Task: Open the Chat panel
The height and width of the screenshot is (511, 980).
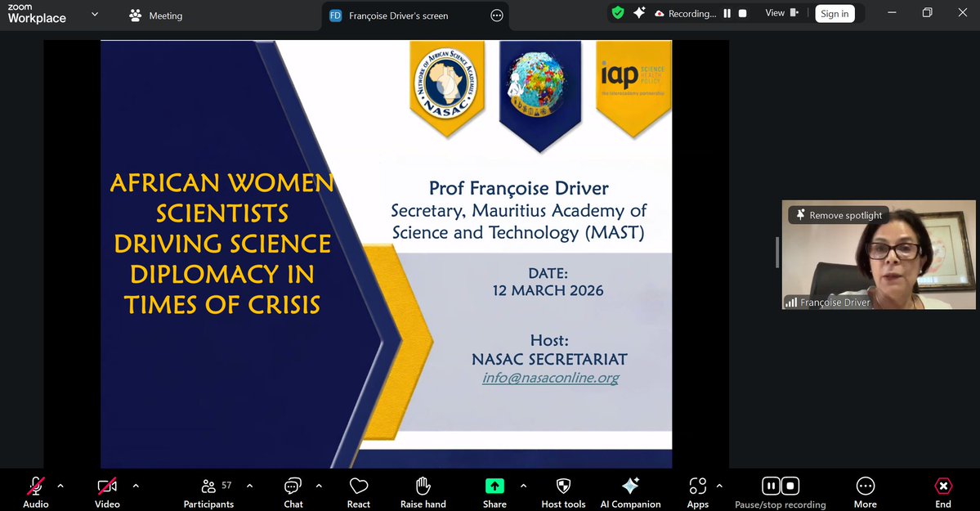Action: [293, 489]
